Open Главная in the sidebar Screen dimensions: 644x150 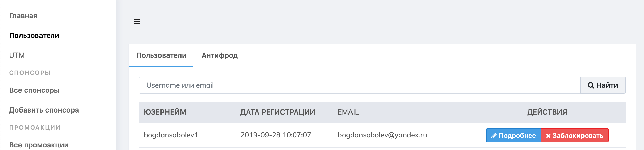point(23,16)
